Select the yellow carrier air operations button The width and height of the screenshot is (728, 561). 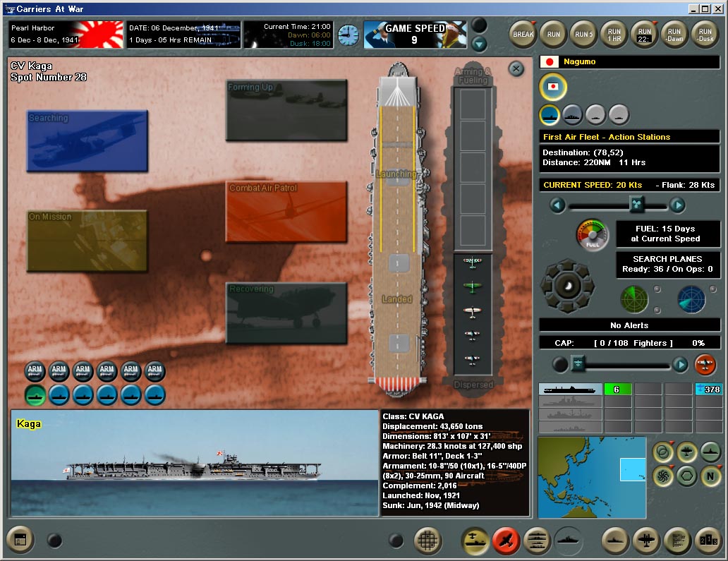[x=475, y=540]
